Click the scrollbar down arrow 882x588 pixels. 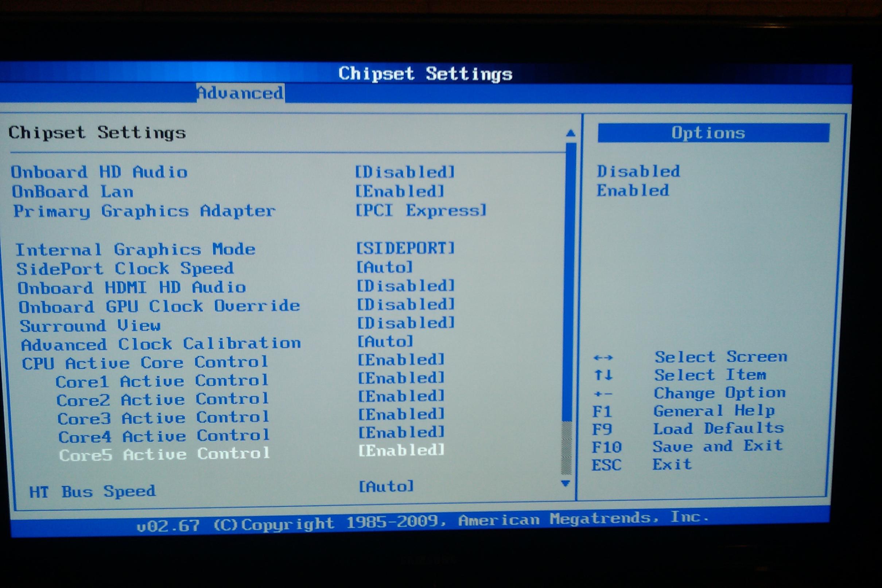click(566, 483)
